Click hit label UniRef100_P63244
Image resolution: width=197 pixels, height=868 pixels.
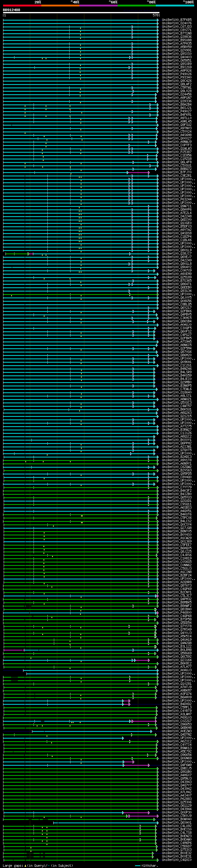click(x=177, y=200)
